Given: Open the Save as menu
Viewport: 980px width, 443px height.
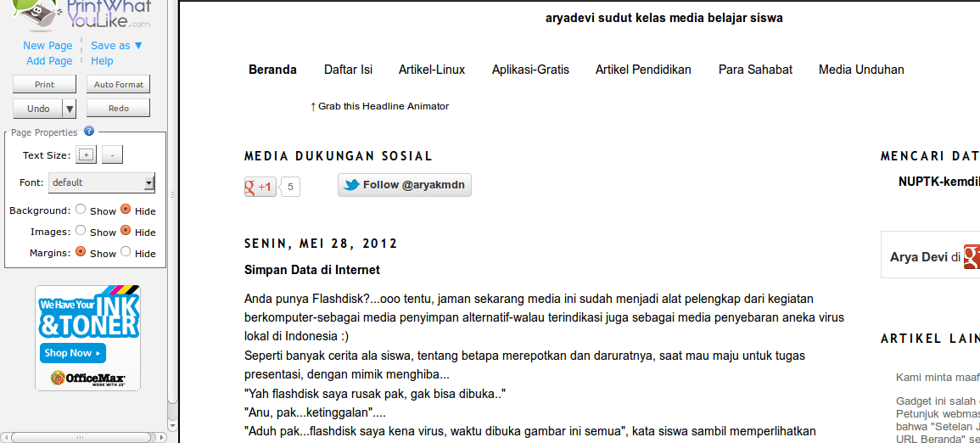Looking at the screenshot, I should (x=117, y=46).
